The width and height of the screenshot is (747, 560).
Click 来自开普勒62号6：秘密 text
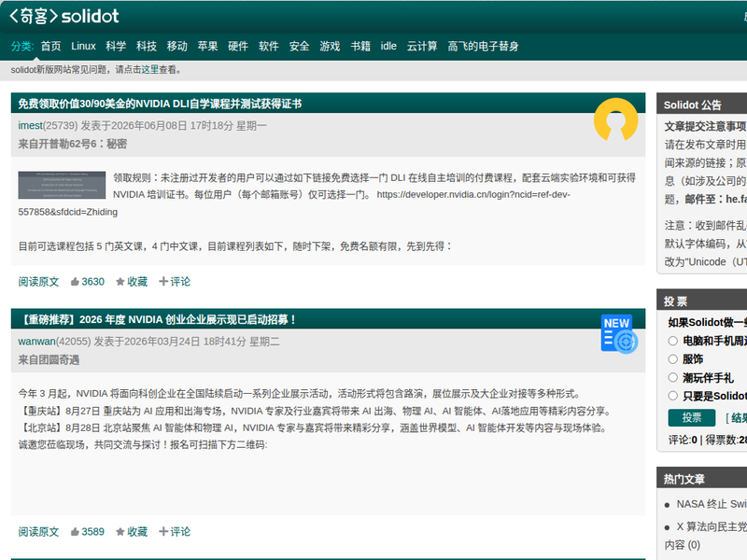(x=73, y=144)
